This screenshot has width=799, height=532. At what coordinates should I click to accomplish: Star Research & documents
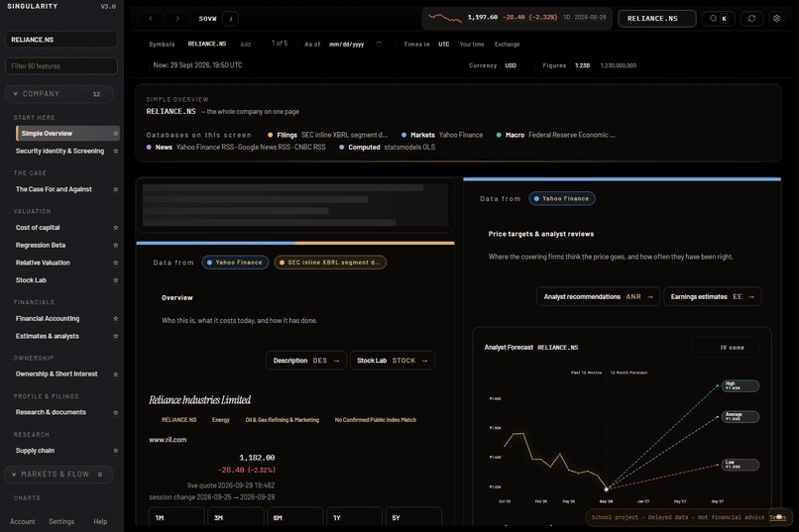click(x=116, y=412)
